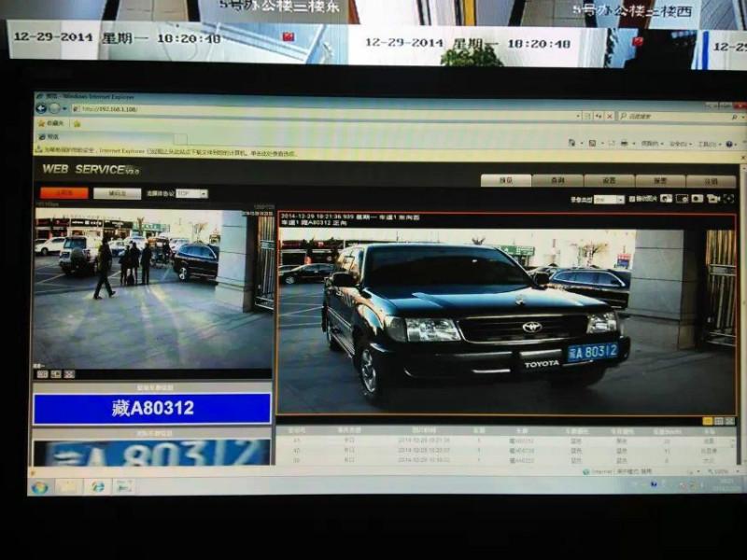Viewport: 747px width, 560px height.
Task: Click the live video of parking lot
Action: tap(153, 288)
